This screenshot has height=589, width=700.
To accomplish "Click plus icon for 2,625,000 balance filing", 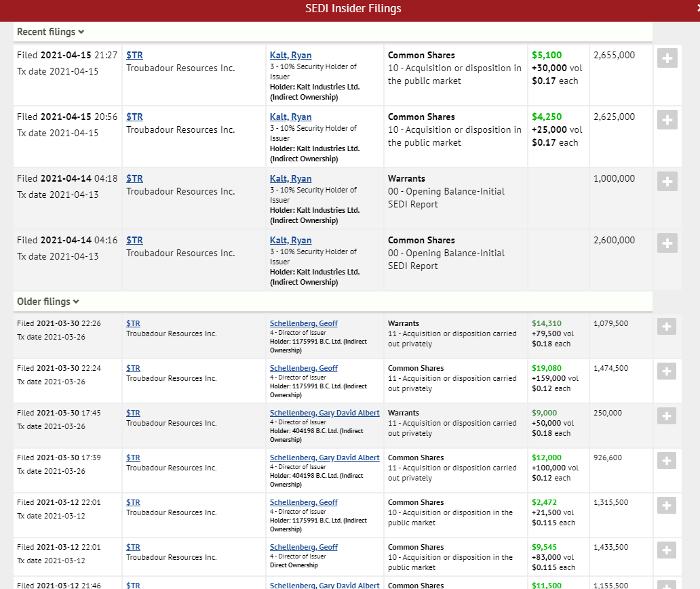I will (667, 121).
